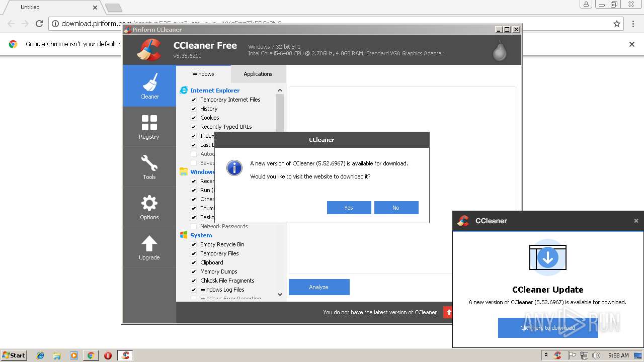Image resolution: width=644 pixels, height=362 pixels.
Task: Click the Analyze button
Action: 319,287
